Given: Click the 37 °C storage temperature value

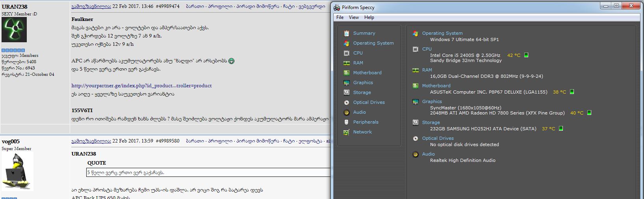Looking at the screenshot, I should click(x=548, y=129).
